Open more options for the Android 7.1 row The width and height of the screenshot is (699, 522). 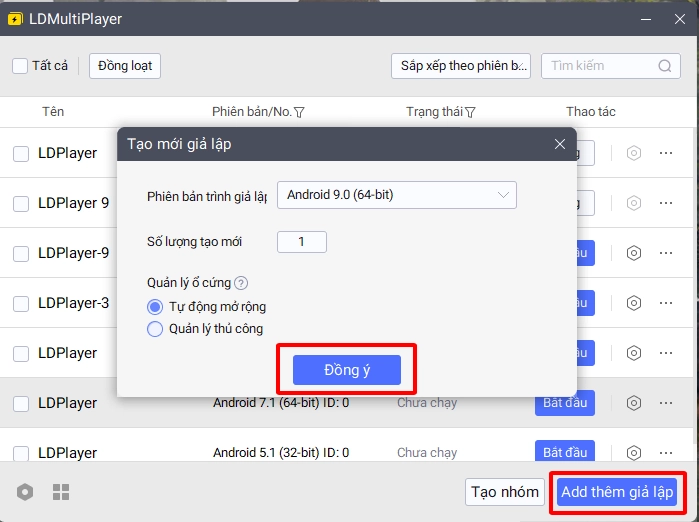[666, 403]
